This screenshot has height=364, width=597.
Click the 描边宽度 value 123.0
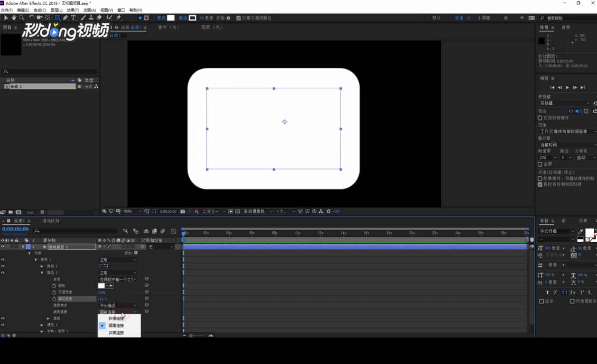pos(102,299)
